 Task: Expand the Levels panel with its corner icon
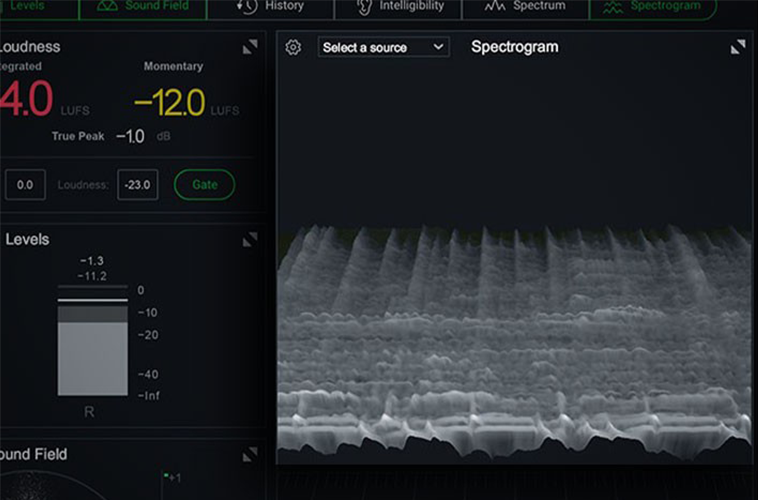tap(250, 239)
